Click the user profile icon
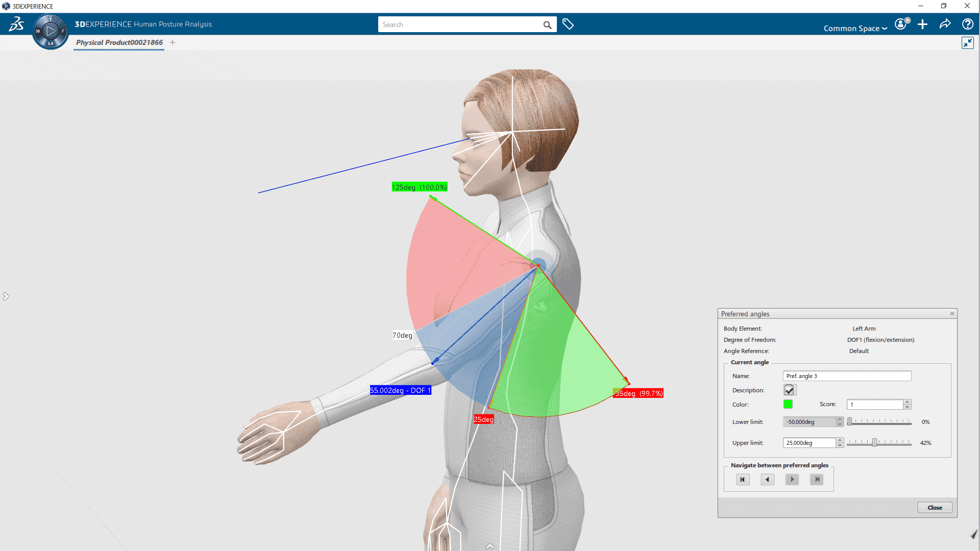This screenshot has width=980, height=551. point(901,24)
